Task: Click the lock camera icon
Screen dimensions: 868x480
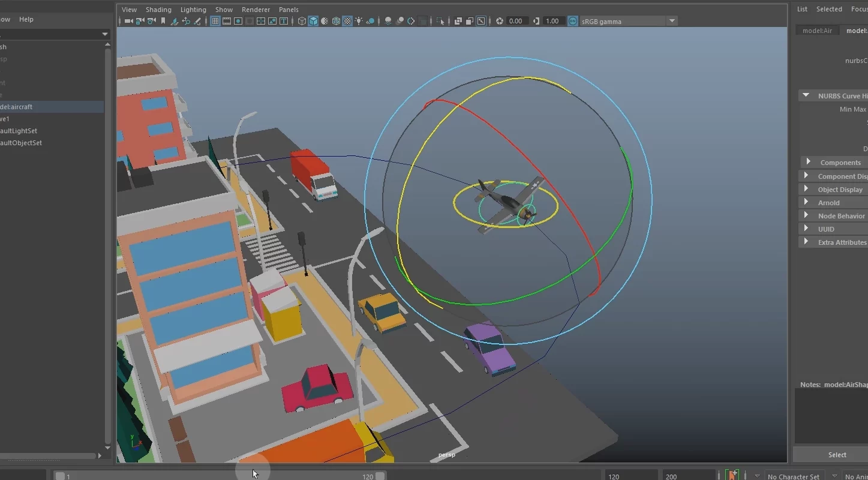Action: tap(140, 21)
